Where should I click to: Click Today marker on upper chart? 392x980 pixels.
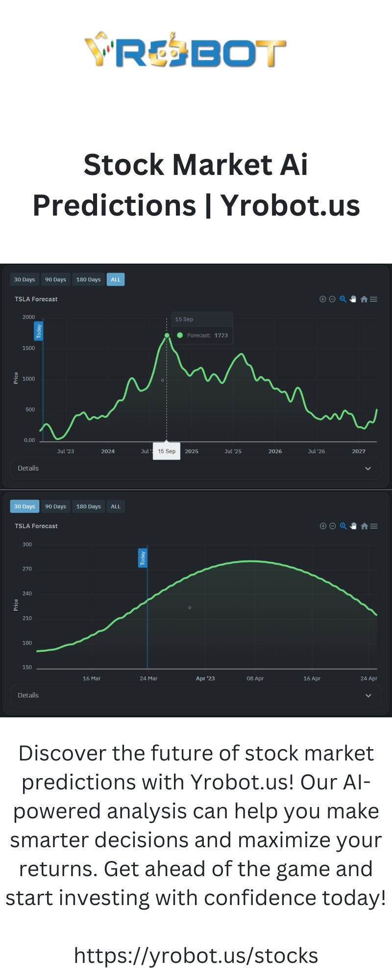click(39, 331)
